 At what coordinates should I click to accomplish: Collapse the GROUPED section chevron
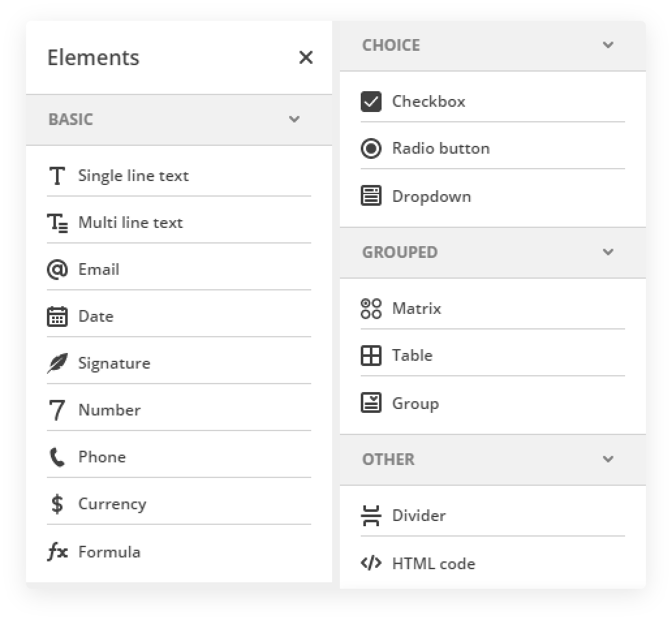(608, 252)
